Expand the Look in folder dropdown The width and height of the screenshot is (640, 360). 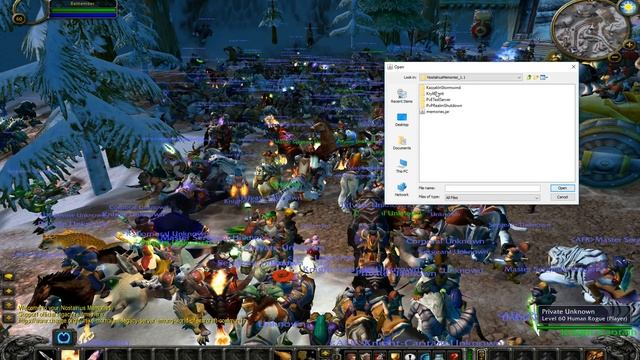(x=519, y=77)
